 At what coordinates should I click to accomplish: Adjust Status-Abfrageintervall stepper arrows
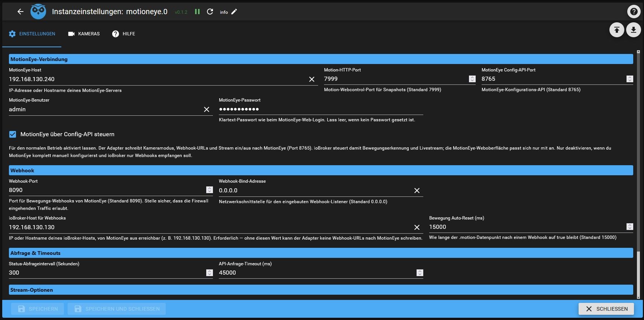click(210, 273)
